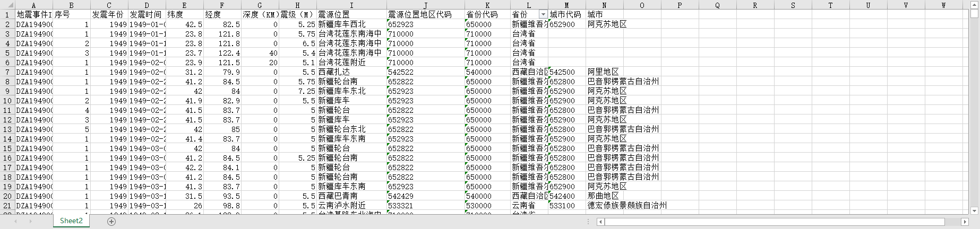This screenshot has height=229, width=980.
Task: Click cell 542429 in row 20
Action: pos(426,196)
